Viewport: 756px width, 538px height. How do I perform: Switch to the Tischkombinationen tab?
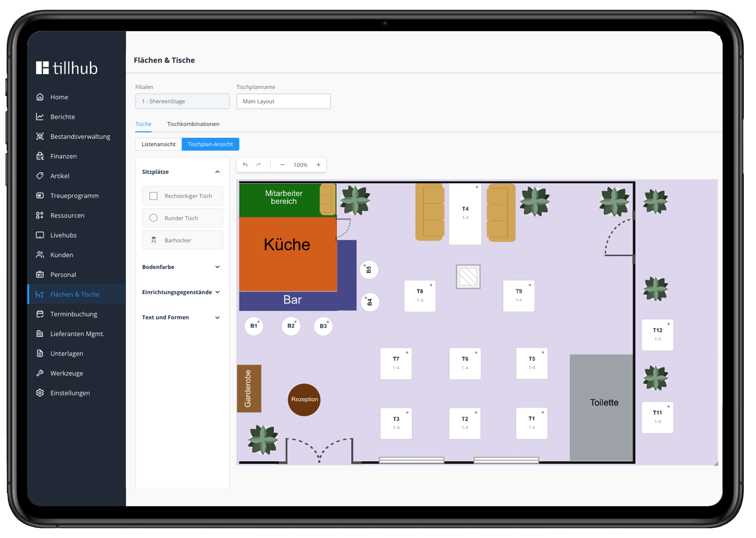[193, 124]
